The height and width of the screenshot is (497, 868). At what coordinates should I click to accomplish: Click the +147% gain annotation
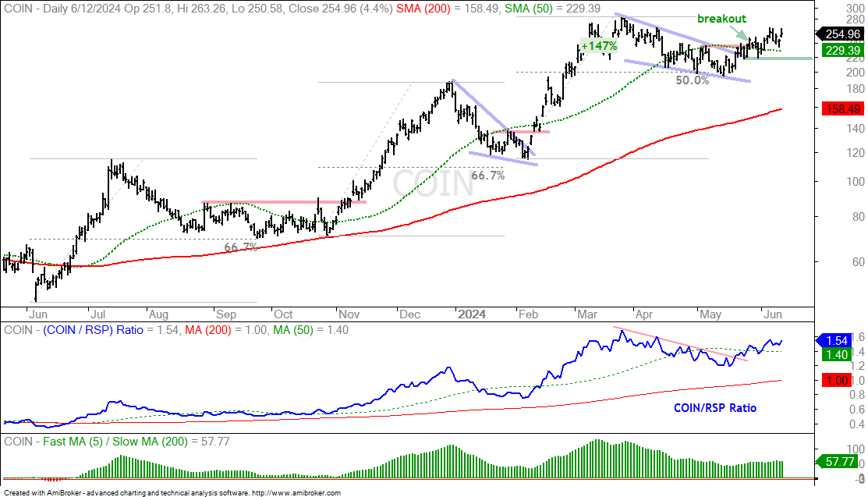pos(599,46)
